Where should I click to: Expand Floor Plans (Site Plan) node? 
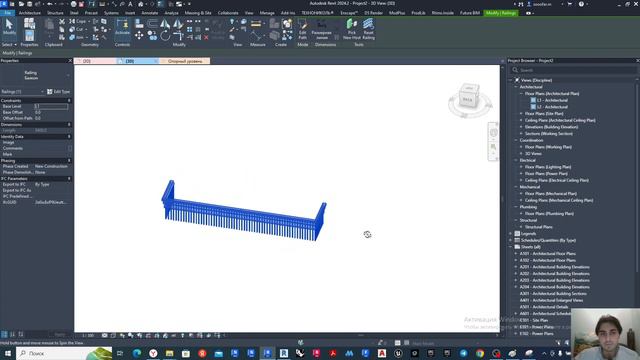[521, 113]
